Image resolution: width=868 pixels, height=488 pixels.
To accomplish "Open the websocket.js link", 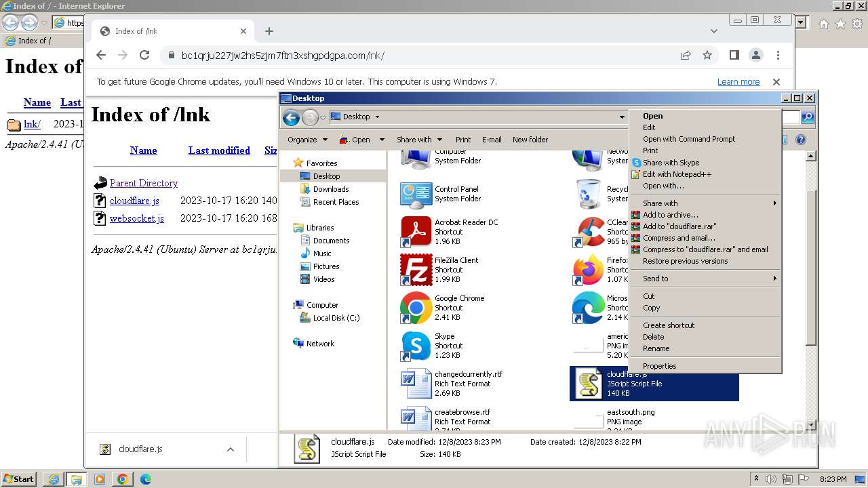I will (137, 218).
